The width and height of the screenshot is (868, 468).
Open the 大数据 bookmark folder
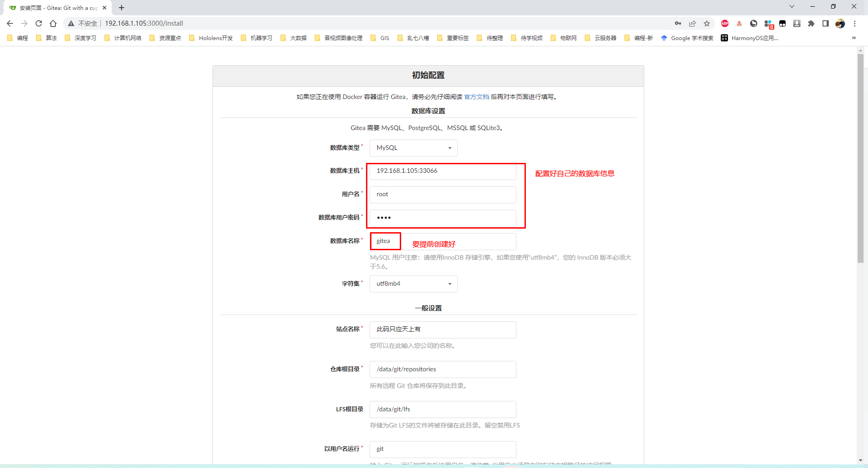coord(294,38)
